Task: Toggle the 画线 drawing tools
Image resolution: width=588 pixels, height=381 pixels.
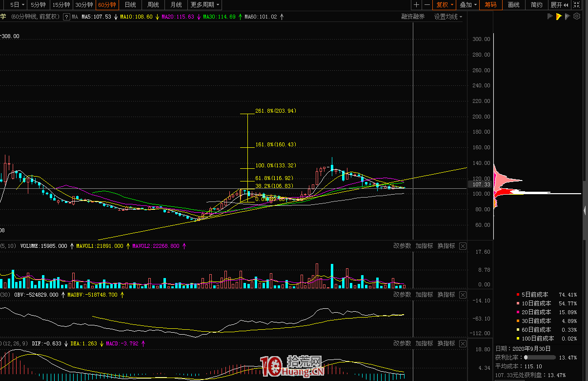Action: [513, 5]
